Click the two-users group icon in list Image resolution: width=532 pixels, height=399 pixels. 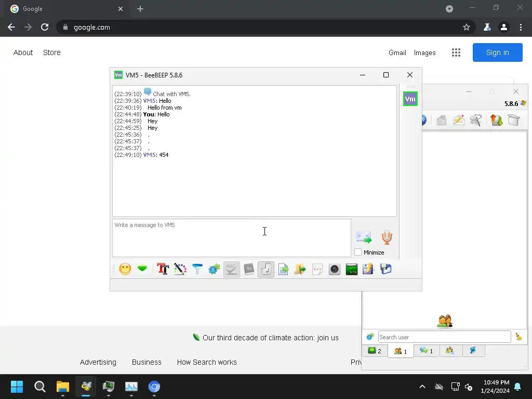[445, 321]
